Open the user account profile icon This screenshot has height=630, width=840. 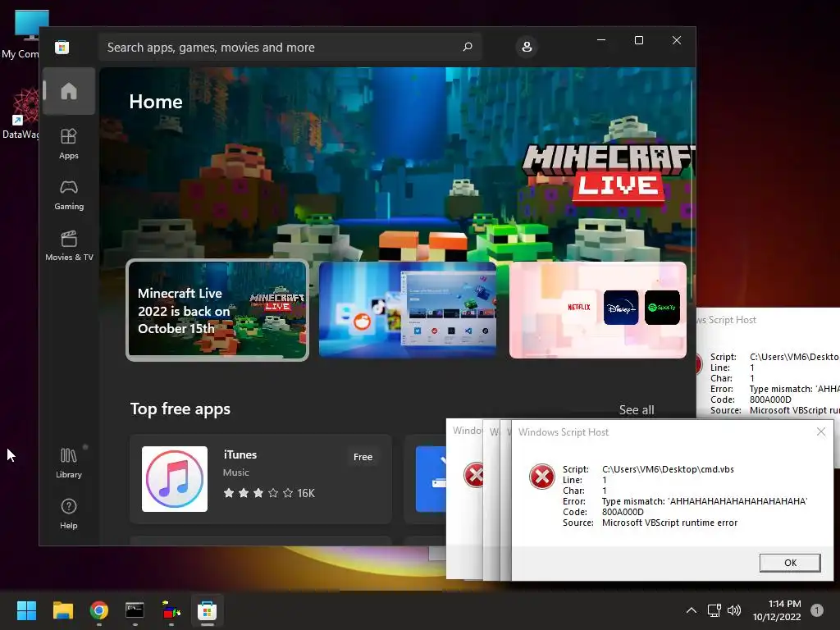527,47
